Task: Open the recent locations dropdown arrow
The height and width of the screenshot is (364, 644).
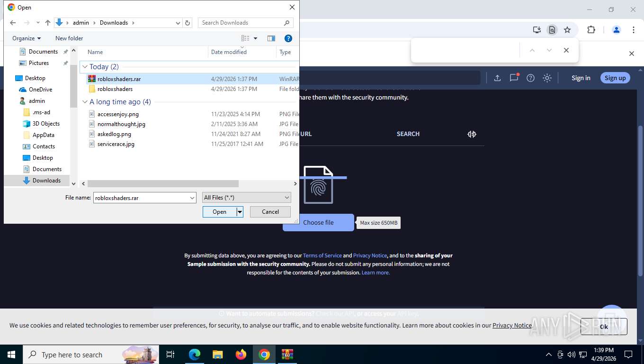Action: [38, 23]
